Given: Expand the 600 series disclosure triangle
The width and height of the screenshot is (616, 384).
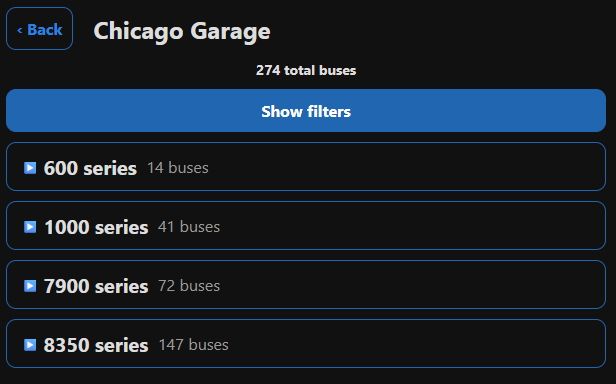Looking at the screenshot, I should (30, 168).
